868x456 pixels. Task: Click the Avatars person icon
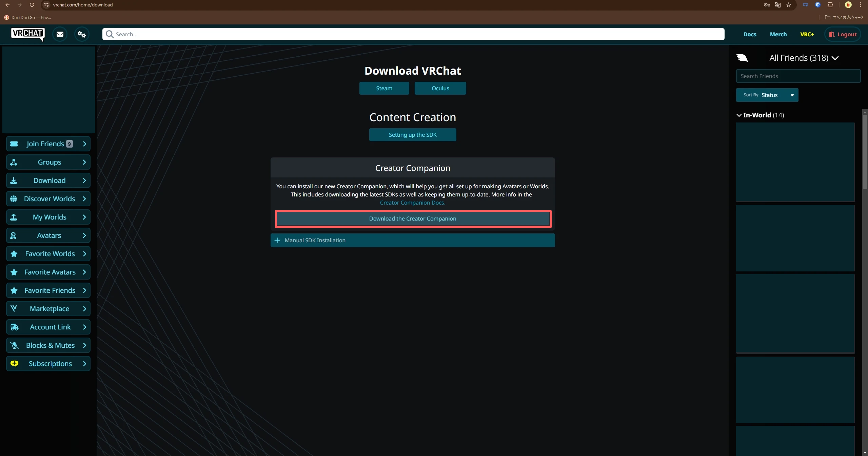point(14,235)
